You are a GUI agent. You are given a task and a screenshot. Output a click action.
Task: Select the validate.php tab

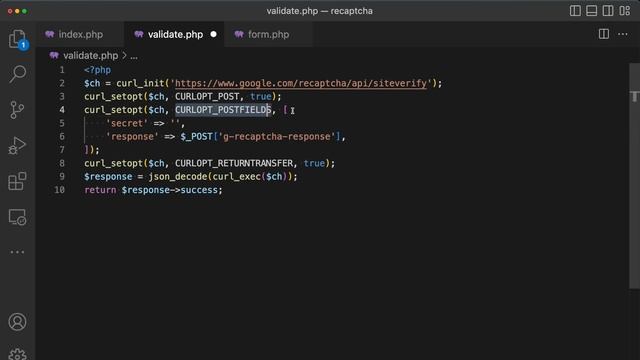pyautogui.click(x=175, y=34)
